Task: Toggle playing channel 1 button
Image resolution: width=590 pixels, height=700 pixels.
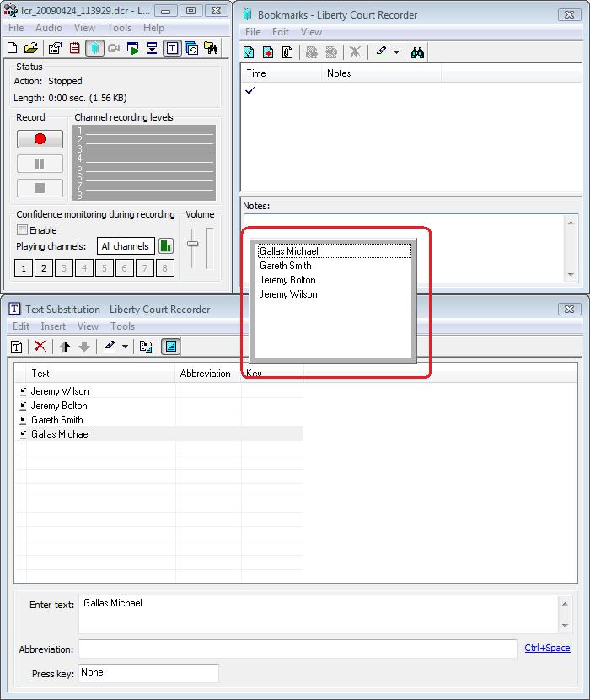Action: tap(24, 268)
